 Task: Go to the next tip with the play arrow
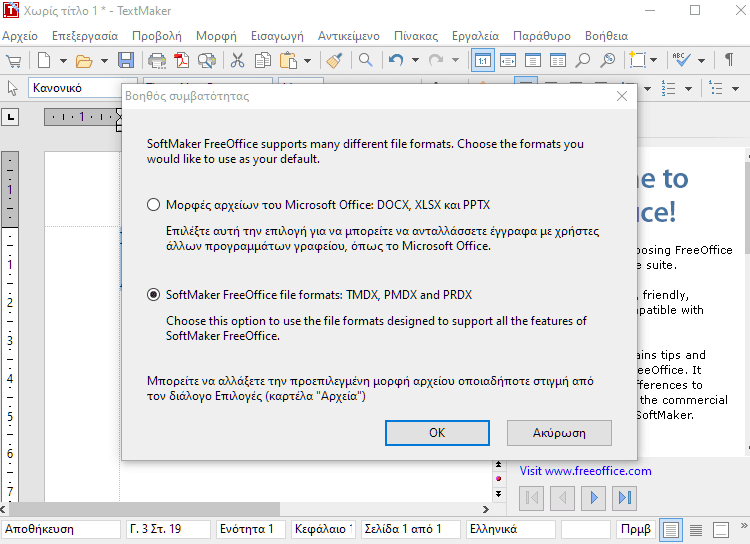click(x=594, y=498)
